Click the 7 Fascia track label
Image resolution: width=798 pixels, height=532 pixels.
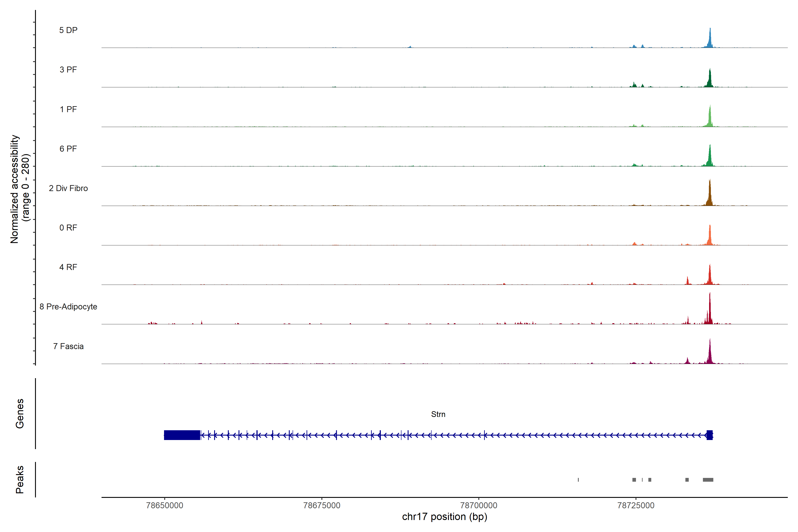(68, 346)
